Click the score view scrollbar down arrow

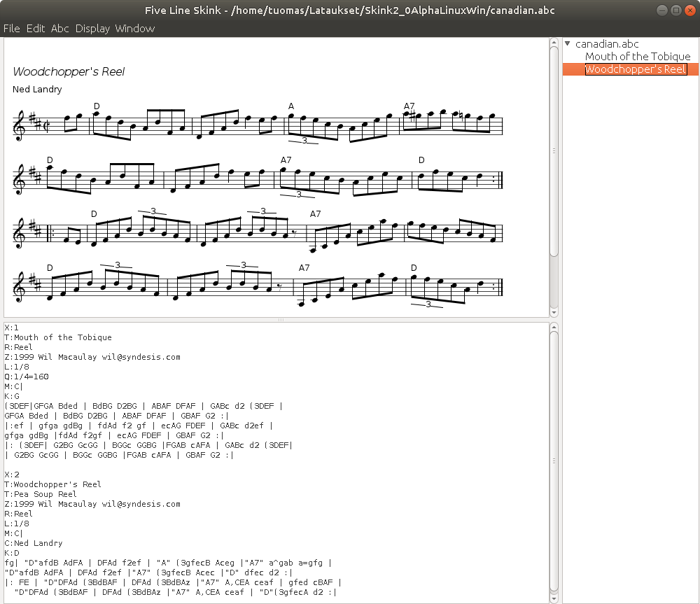pyautogui.click(x=554, y=312)
